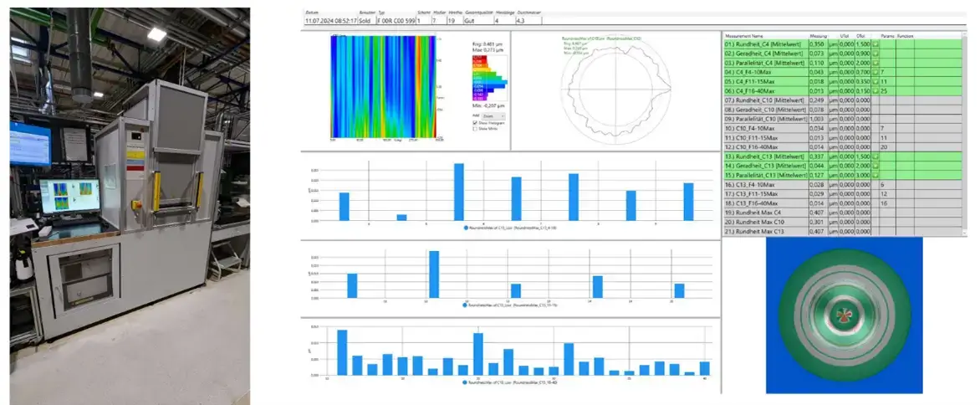
Task: Open the Zoom dropdown beside the heatmap
Action: click(x=493, y=117)
